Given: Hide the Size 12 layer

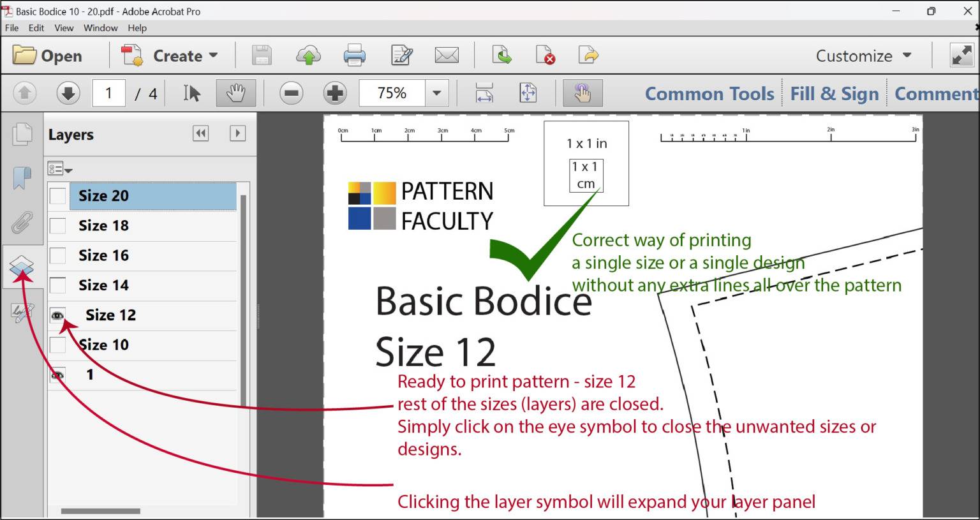Looking at the screenshot, I should [x=57, y=315].
